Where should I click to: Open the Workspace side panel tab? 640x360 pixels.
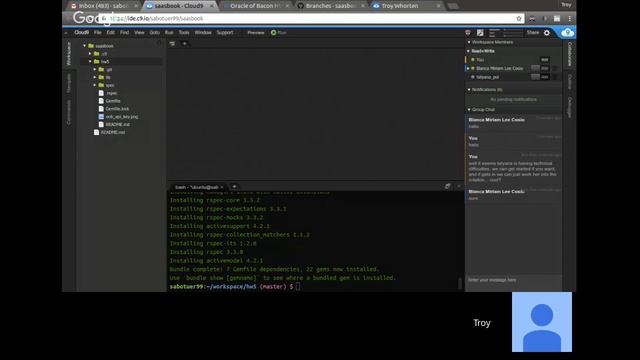pos(69,53)
